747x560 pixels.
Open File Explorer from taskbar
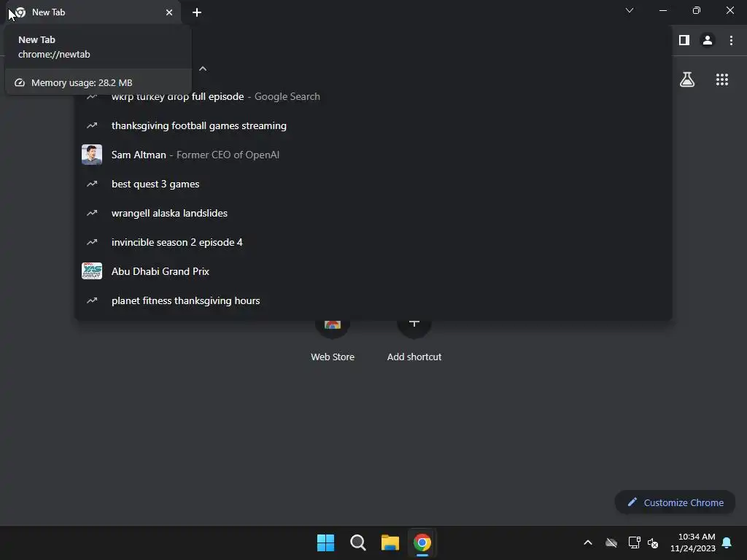390,542
